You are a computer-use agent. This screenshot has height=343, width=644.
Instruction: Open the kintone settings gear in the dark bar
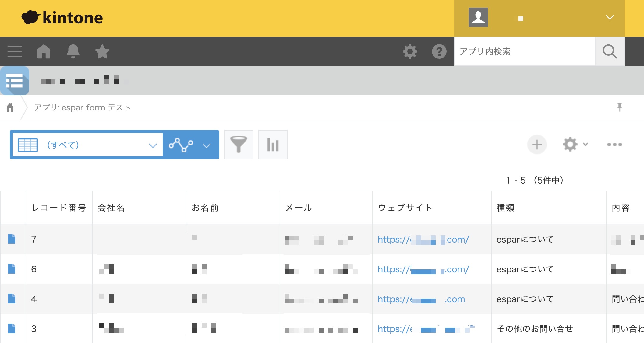click(x=410, y=51)
